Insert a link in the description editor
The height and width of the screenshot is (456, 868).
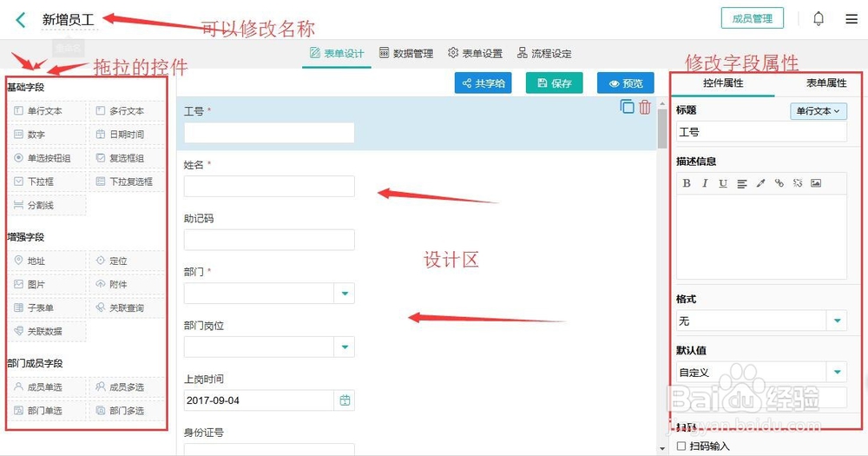point(779,183)
